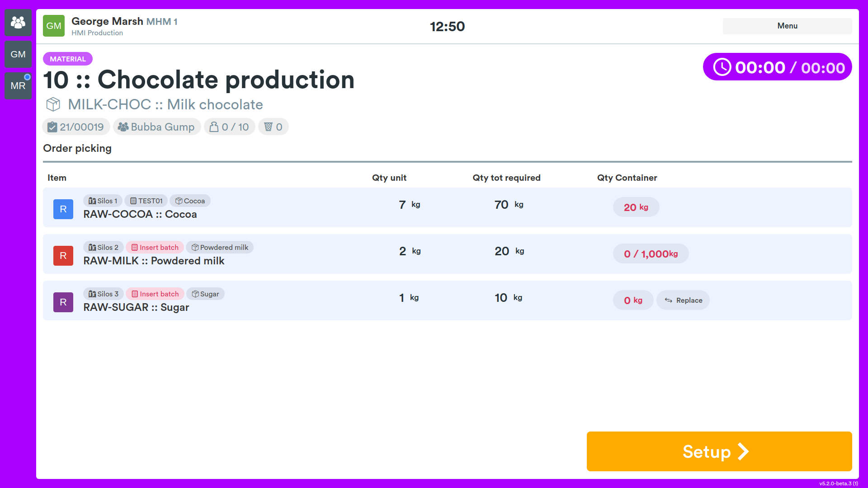The width and height of the screenshot is (868, 488).
Task: Click the MATERIAL tag label
Action: (68, 59)
